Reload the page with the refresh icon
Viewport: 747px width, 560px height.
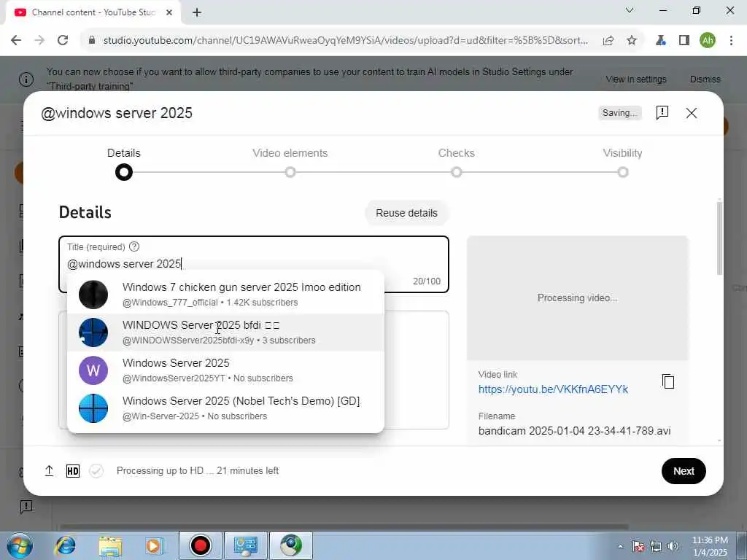[63, 41]
